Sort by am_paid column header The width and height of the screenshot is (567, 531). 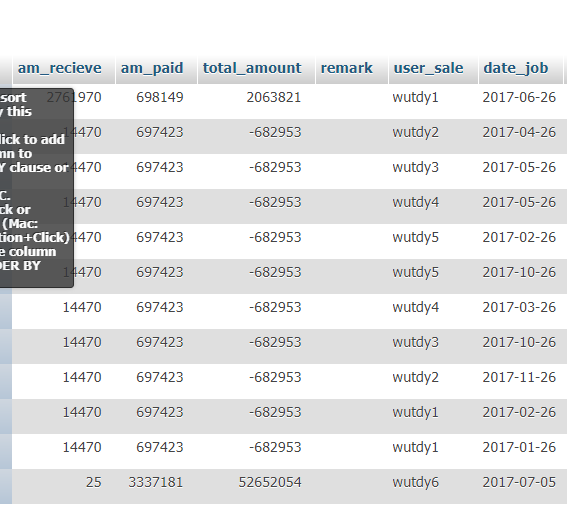click(152, 68)
